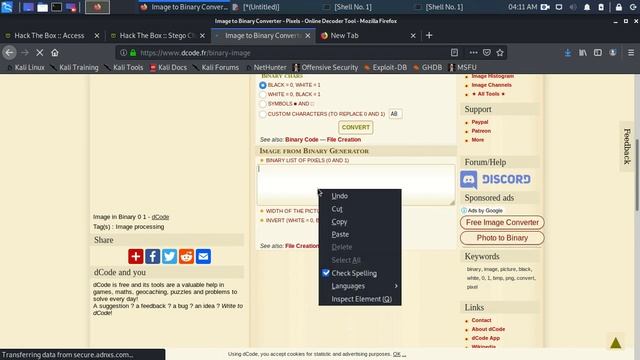Select the Symbols radio option
Screen dimensions: 640x360
click(x=263, y=104)
